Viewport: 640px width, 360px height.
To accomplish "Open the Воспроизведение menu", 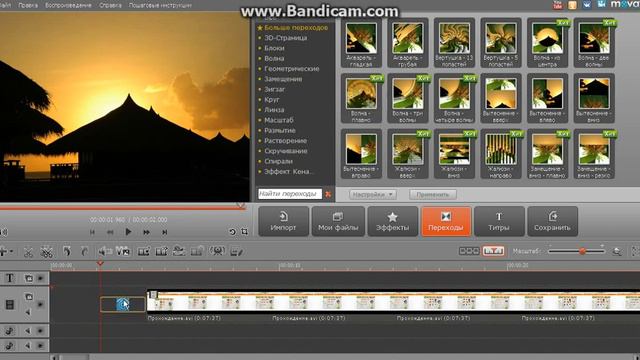I will click(68, 5).
